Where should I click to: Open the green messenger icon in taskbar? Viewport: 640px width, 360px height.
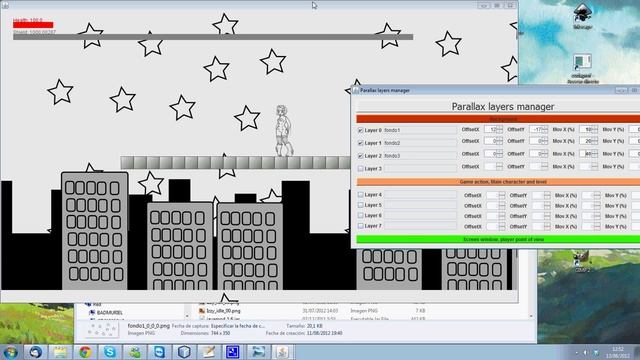pos(134,352)
